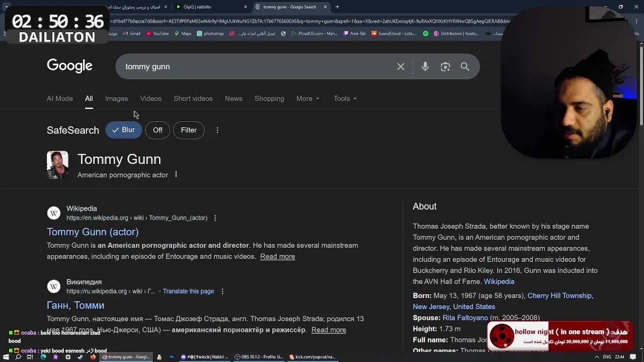Open taskbar search magnifier
The width and height of the screenshot is (644, 362).
[x=18, y=357]
